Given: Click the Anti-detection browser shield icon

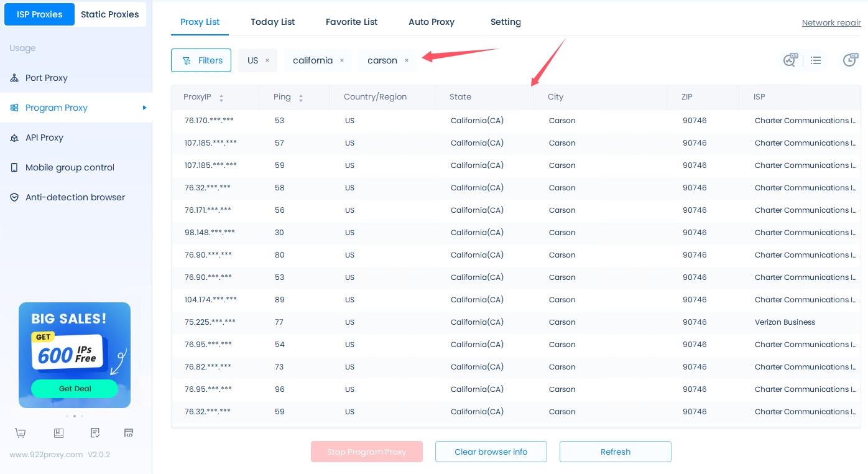Looking at the screenshot, I should point(14,197).
